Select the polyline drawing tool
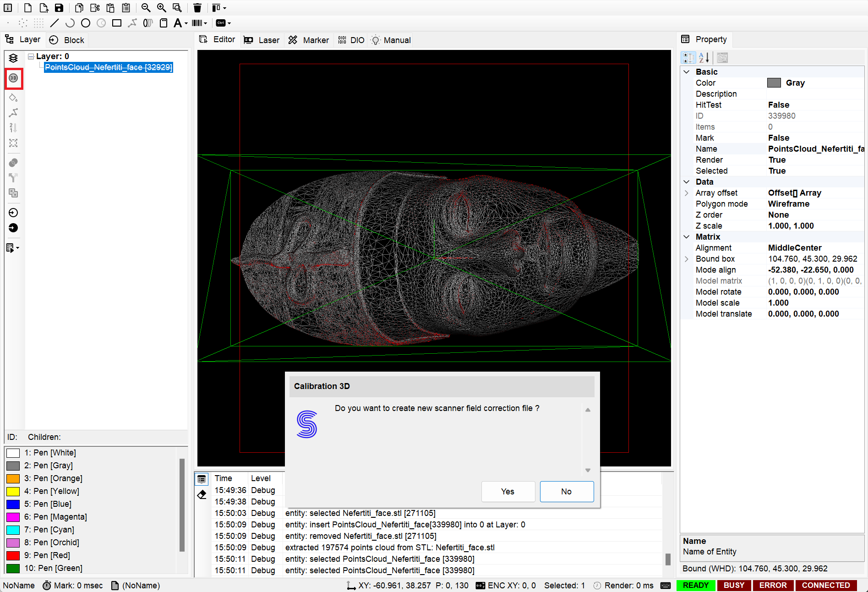The height and width of the screenshot is (592, 868). (x=132, y=23)
